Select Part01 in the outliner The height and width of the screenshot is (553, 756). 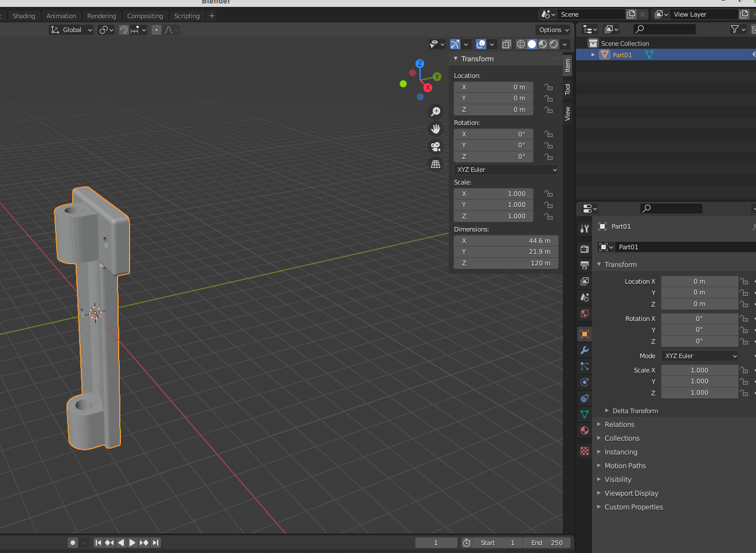622,55
